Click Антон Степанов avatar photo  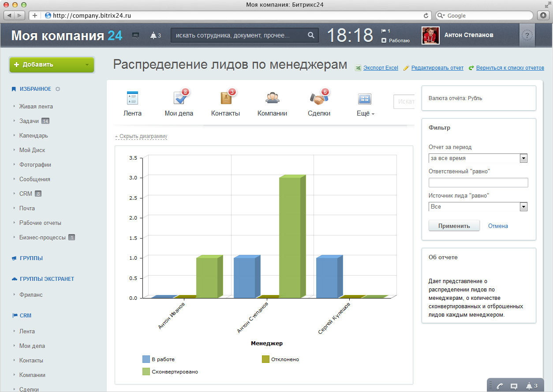(x=430, y=35)
